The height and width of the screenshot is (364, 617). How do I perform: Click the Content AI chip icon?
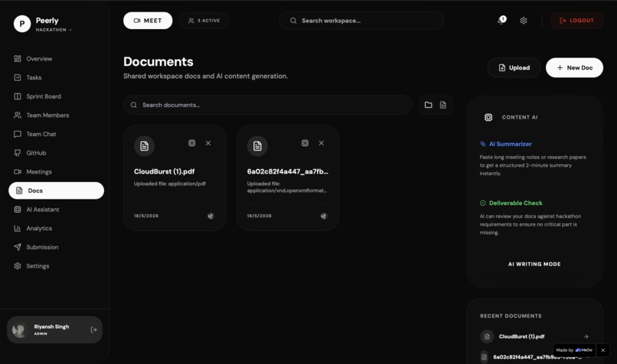[488, 117]
